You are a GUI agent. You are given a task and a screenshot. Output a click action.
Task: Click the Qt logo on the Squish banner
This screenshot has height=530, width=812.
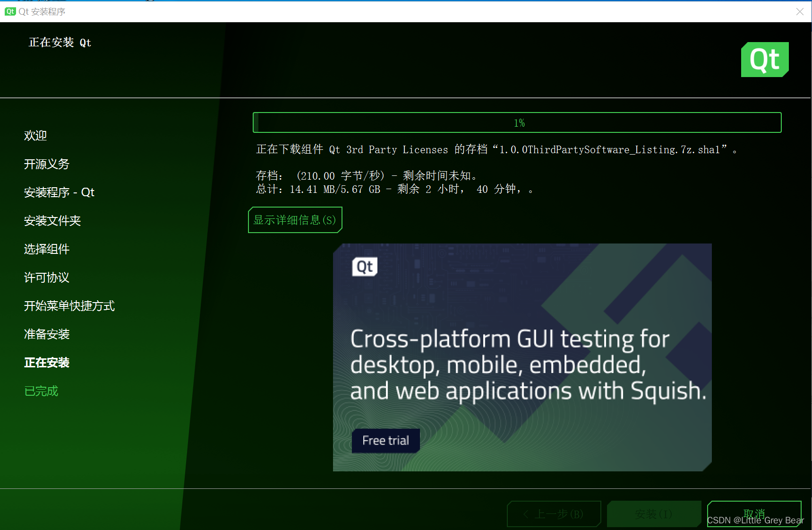[x=364, y=267]
